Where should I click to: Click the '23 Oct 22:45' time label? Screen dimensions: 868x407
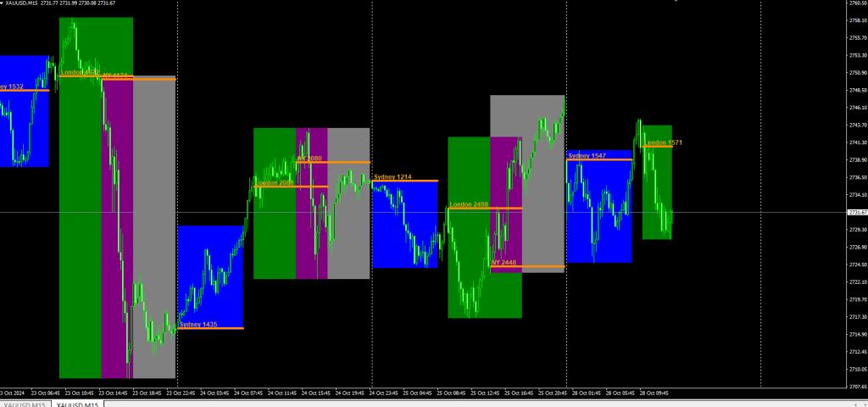coord(181,393)
